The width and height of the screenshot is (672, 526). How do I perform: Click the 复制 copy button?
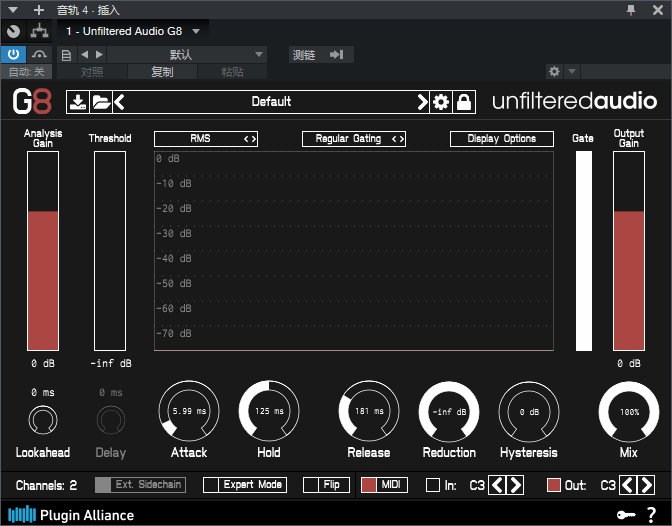click(x=162, y=72)
